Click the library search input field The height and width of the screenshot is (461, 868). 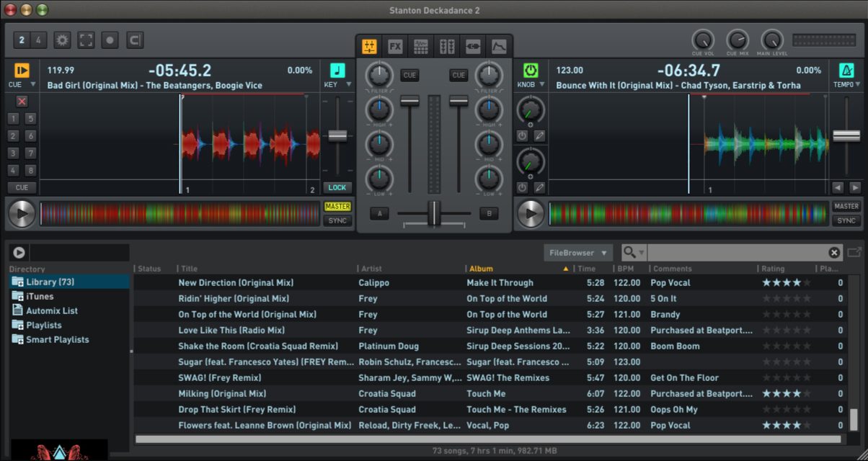click(735, 253)
